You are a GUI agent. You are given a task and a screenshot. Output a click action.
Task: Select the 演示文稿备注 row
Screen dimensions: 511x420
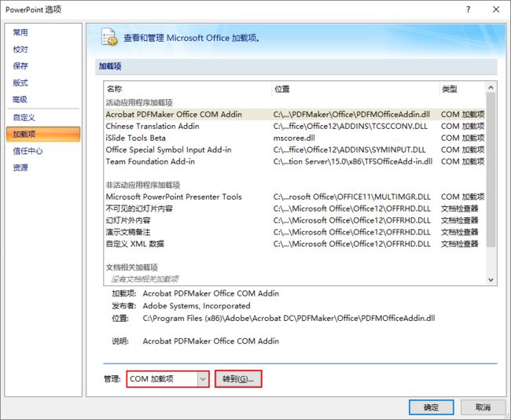(295, 232)
